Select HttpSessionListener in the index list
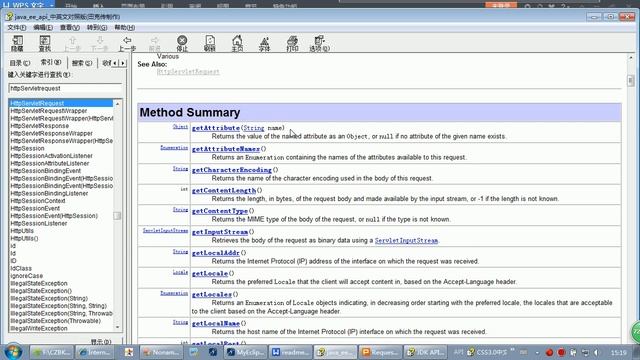The width and height of the screenshot is (640, 360). (x=39, y=223)
